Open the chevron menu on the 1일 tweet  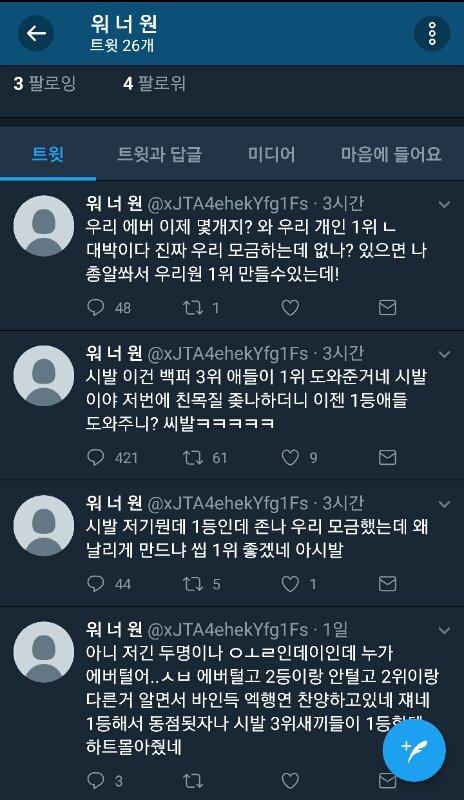tap(445, 631)
